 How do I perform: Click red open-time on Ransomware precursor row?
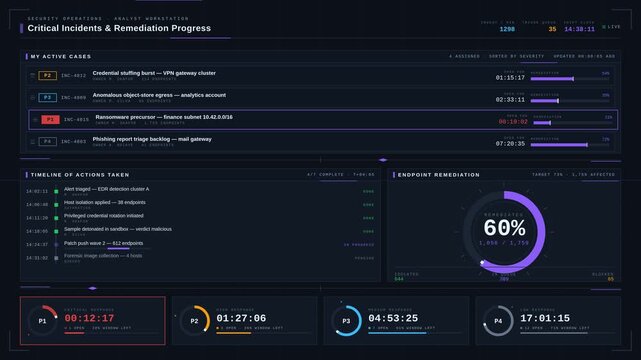pyautogui.click(x=513, y=122)
